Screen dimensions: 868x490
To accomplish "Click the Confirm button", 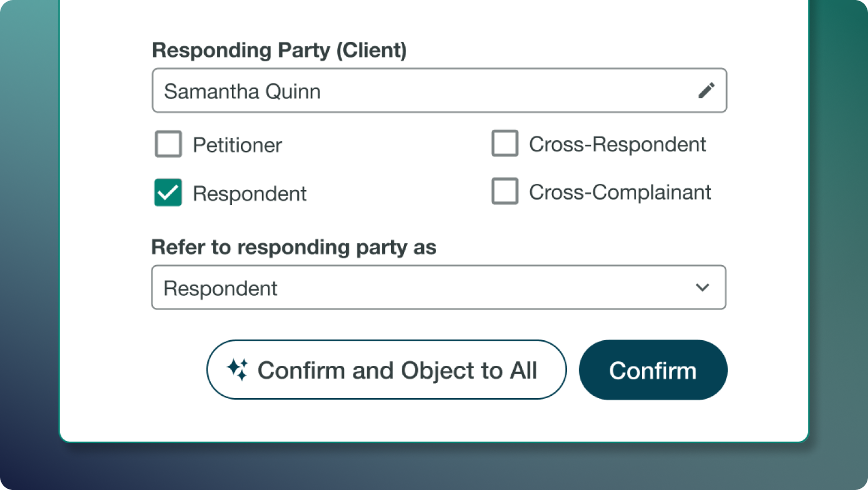I will [x=653, y=369].
